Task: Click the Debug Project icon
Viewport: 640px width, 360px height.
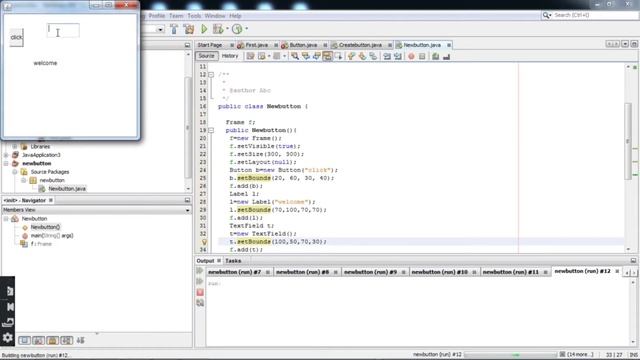Action: (x=218, y=29)
